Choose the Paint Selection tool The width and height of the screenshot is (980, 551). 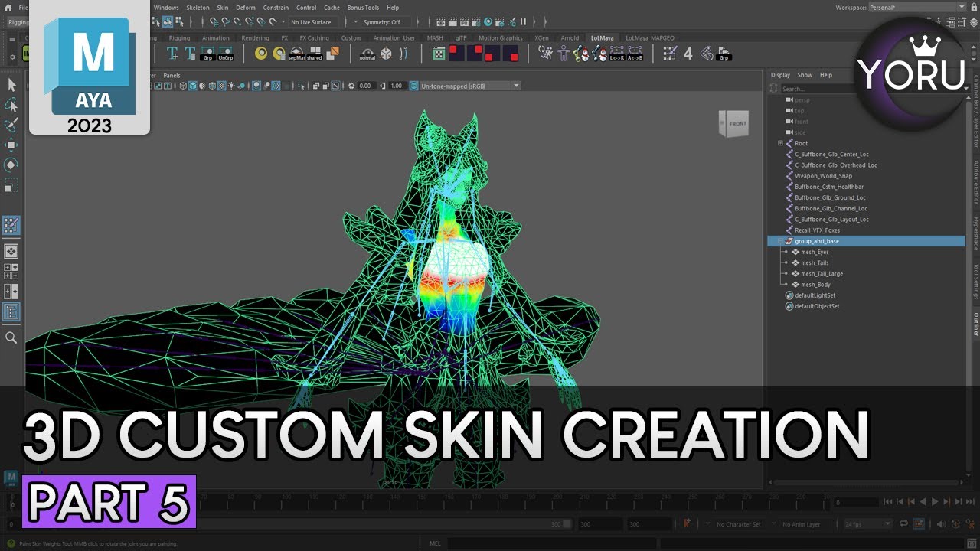point(11,125)
